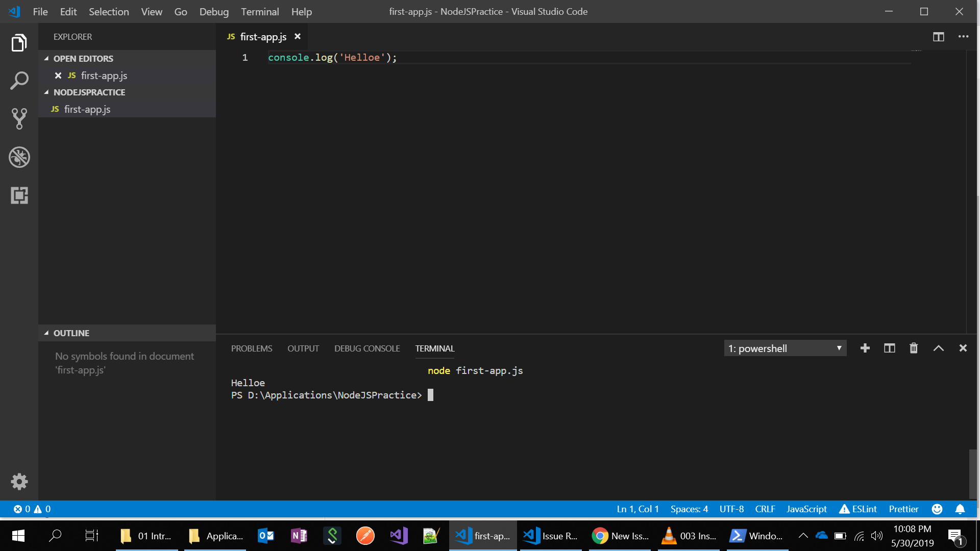
Task: Open the Search view in activity bar
Action: [x=19, y=81]
